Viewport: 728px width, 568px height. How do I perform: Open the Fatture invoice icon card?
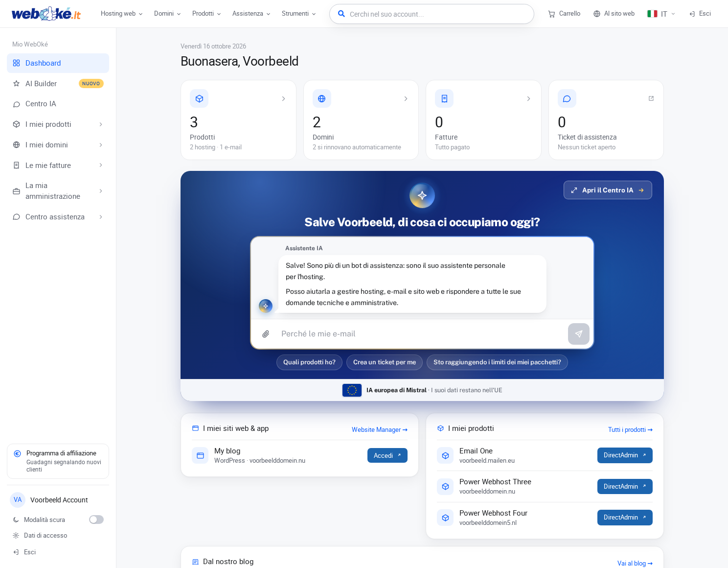[x=483, y=120]
